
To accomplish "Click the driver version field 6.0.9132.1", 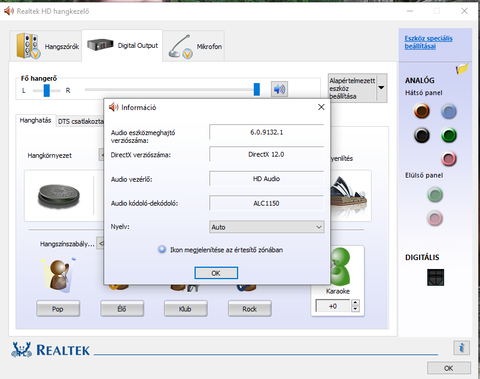I will (267, 132).
